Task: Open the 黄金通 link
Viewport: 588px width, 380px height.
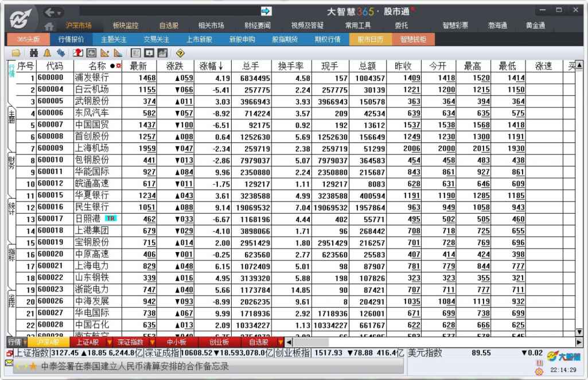Action: 535,25
